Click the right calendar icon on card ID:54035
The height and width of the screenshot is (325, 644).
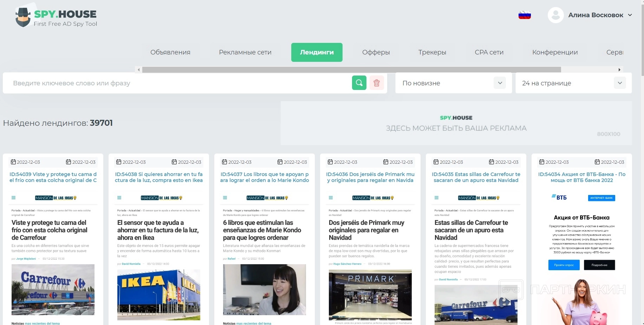492,162
